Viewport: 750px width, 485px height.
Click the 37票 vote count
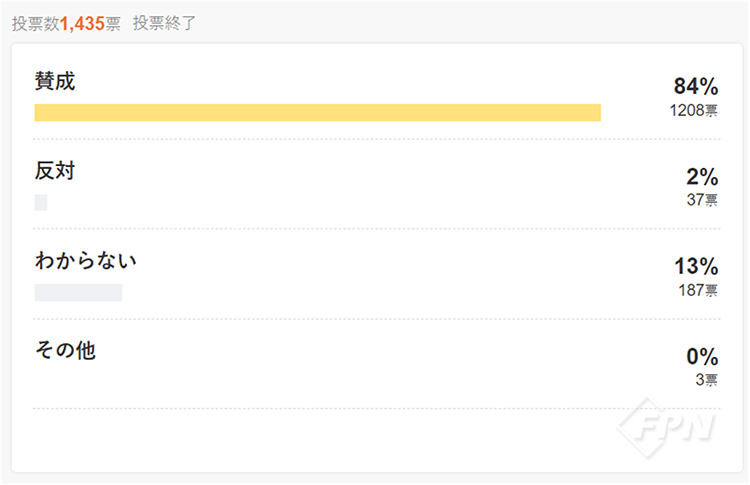coord(702,200)
